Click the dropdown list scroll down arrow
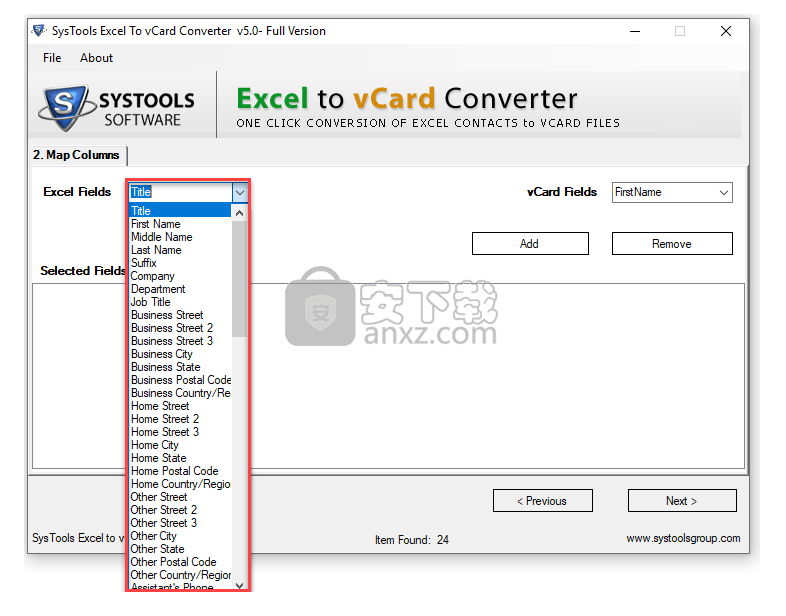The image size is (786, 616). pyautogui.click(x=240, y=585)
